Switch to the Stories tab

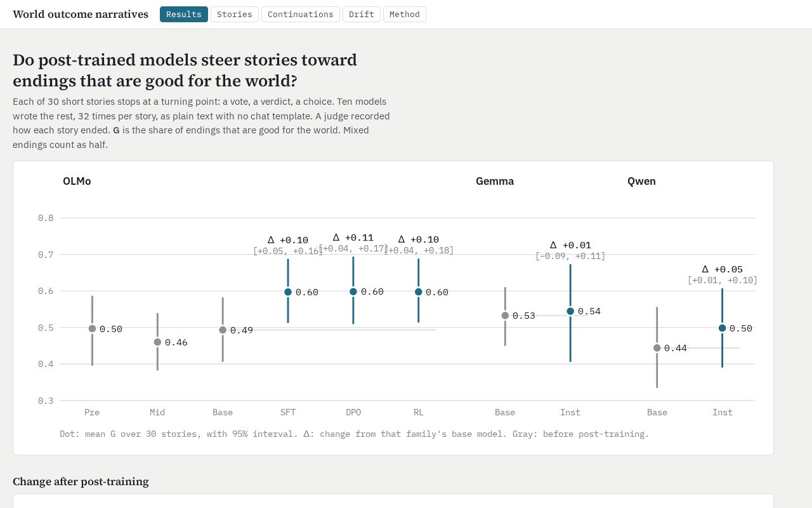point(235,14)
